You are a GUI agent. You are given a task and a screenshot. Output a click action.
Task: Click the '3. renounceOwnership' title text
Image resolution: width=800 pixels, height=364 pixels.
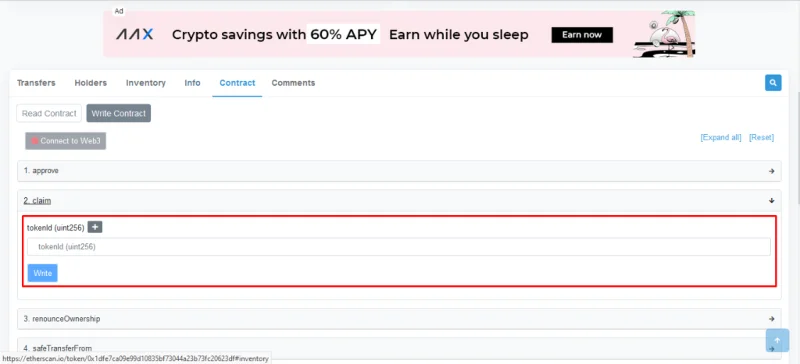(x=62, y=319)
